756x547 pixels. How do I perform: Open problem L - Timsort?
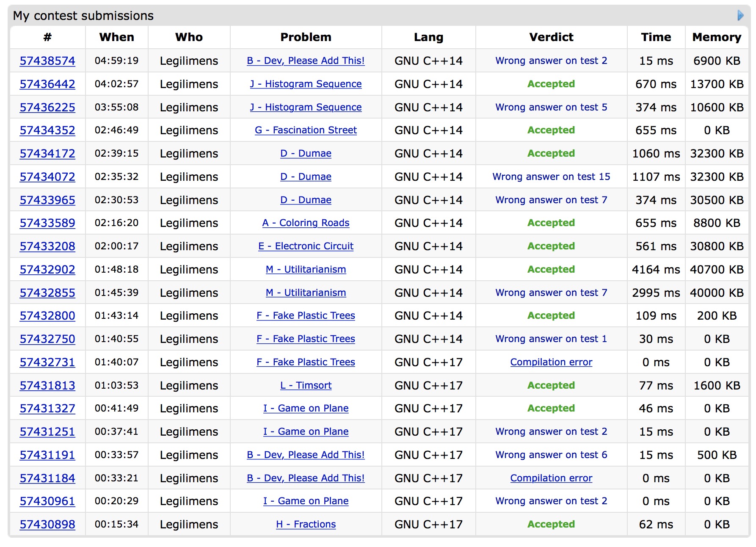(306, 386)
